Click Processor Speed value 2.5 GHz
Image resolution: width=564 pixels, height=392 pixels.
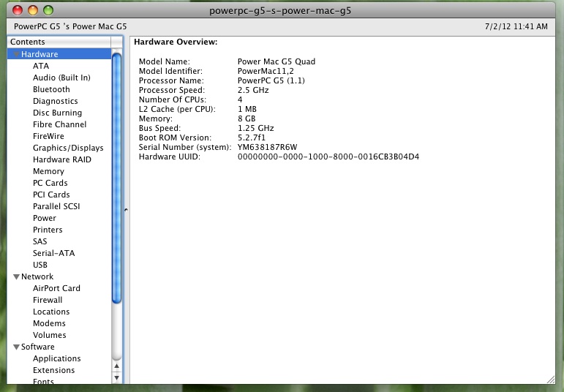253,90
